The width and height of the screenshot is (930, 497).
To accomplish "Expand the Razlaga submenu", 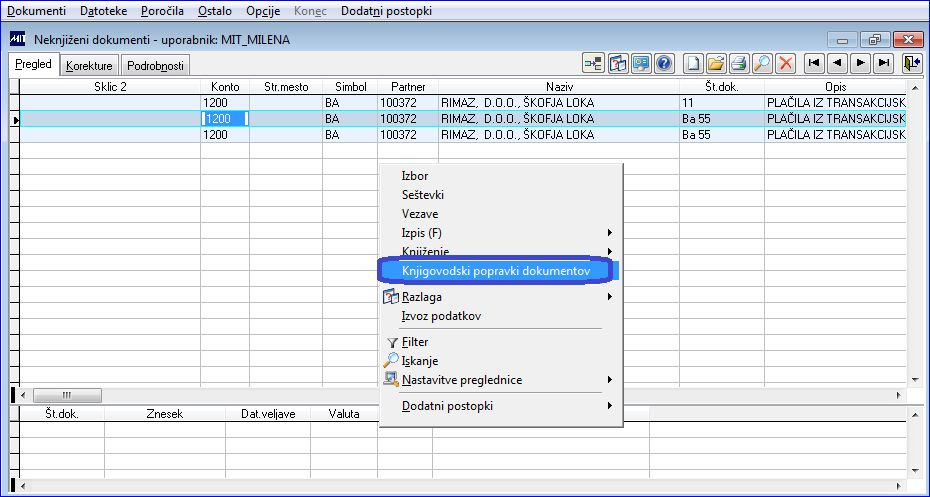I will click(501, 297).
